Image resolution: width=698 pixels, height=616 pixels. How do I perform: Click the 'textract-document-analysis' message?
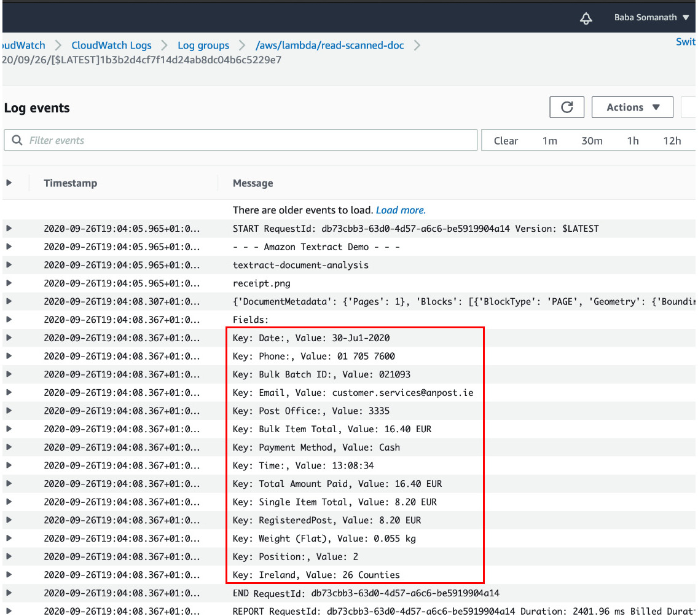[x=300, y=265]
